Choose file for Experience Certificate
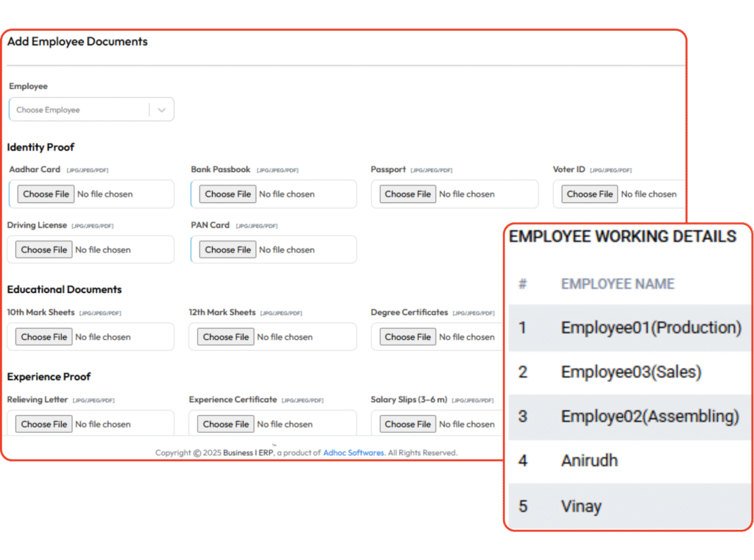 (x=226, y=424)
